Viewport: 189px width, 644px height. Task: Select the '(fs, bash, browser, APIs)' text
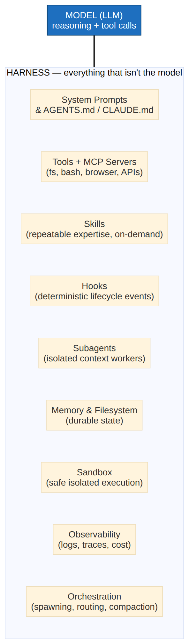pos(94,172)
